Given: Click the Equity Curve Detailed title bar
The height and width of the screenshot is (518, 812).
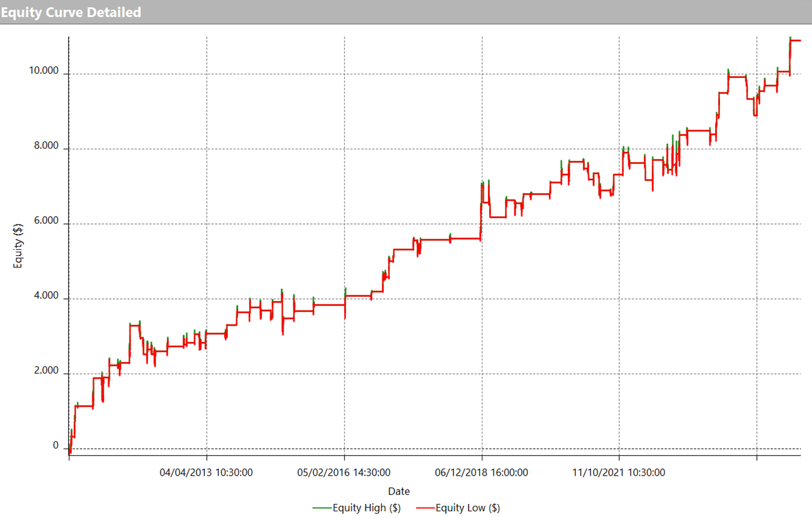Looking at the screenshot, I should (x=71, y=12).
